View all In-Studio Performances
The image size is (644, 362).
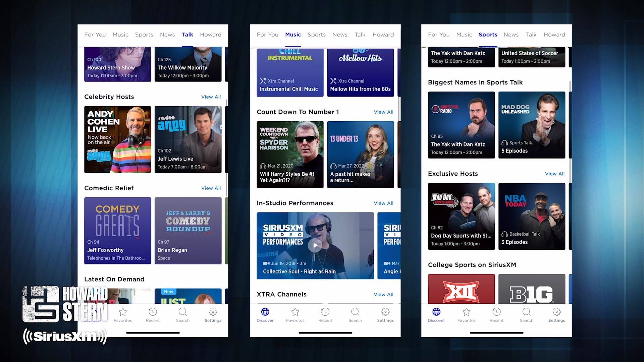[384, 203]
